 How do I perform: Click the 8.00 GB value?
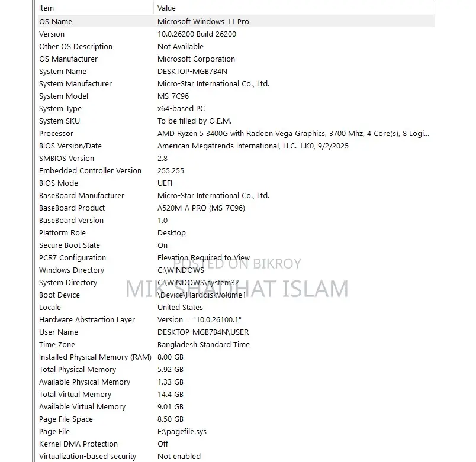[171, 357]
